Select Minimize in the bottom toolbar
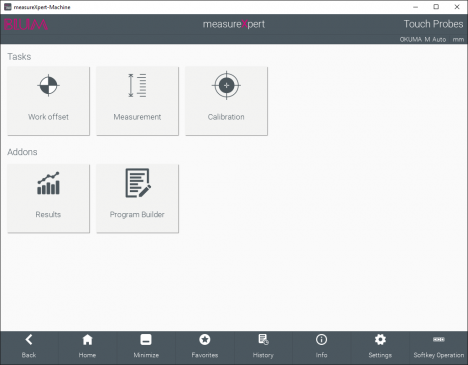Screen dimensions: 468x365 coord(146,347)
